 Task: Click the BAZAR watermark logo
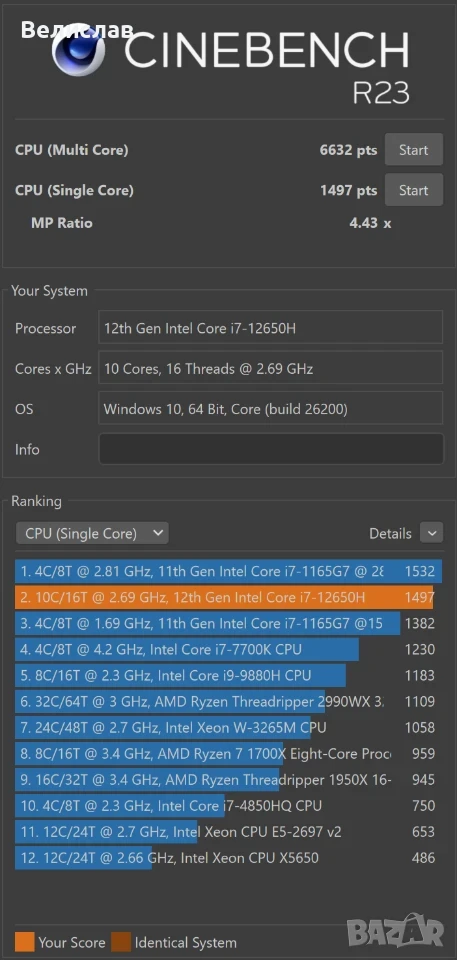click(x=395, y=930)
